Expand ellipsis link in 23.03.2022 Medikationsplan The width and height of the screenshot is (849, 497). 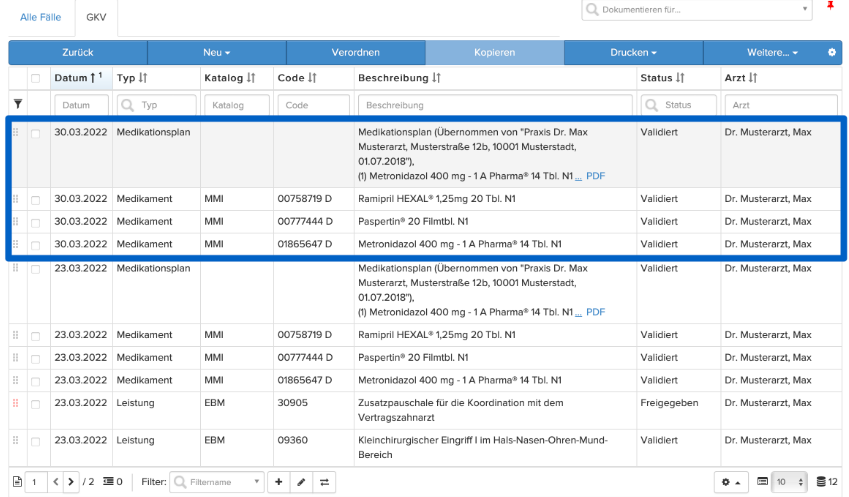coord(578,313)
